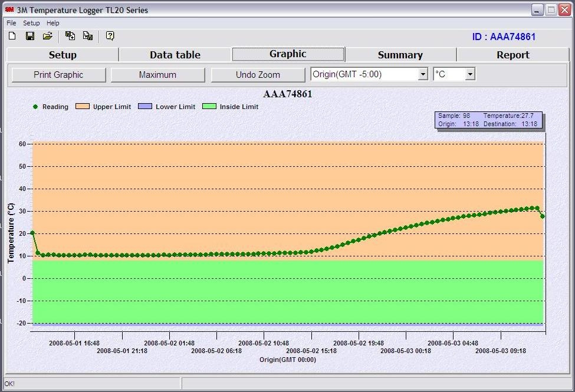
Task: Switch to the Report tab
Action: [x=513, y=55]
